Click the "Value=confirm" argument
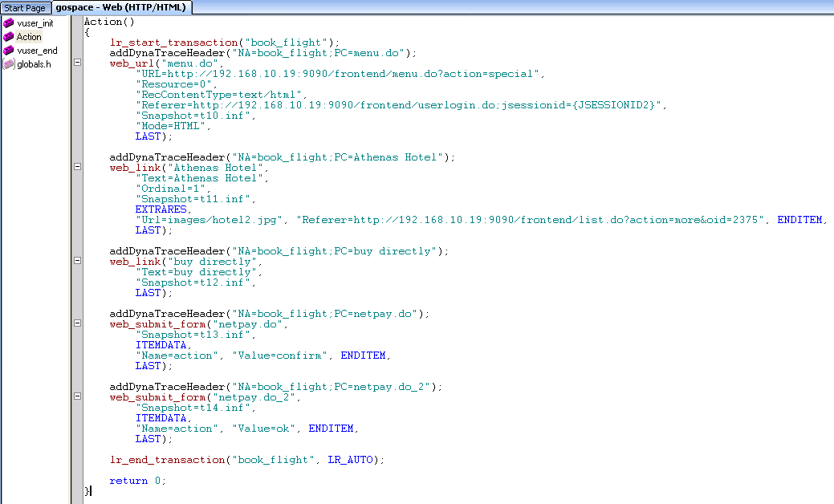 280,356
